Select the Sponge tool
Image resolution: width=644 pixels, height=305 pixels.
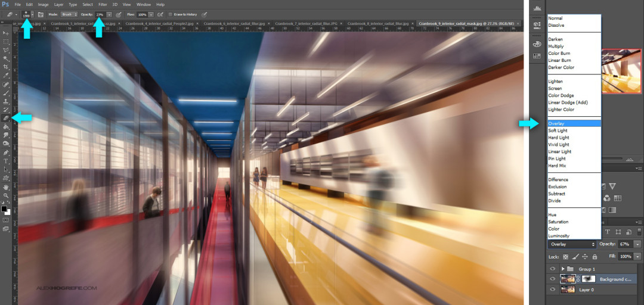coord(6,144)
